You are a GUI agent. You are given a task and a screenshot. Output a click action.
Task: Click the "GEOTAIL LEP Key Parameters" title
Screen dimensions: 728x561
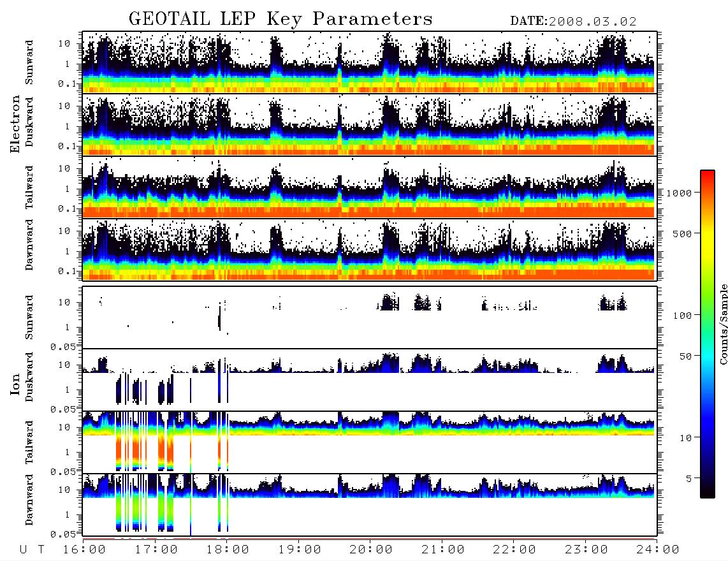click(280, 19)
